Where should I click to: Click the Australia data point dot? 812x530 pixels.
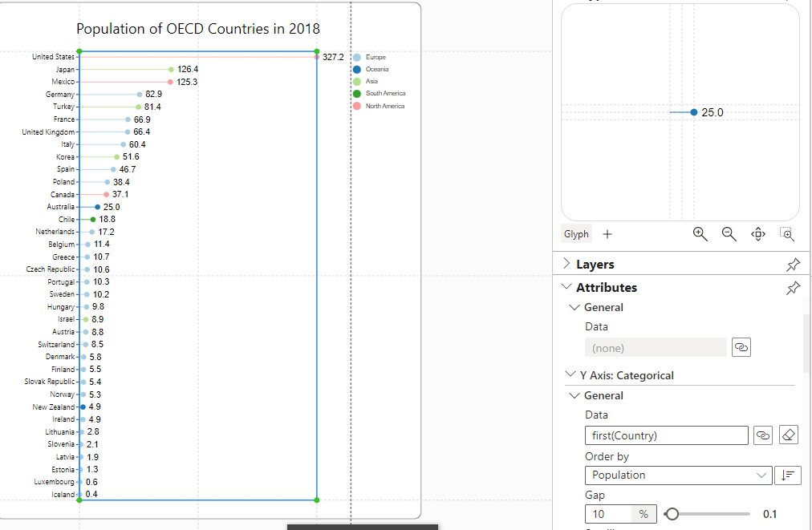tap(97, 207)
